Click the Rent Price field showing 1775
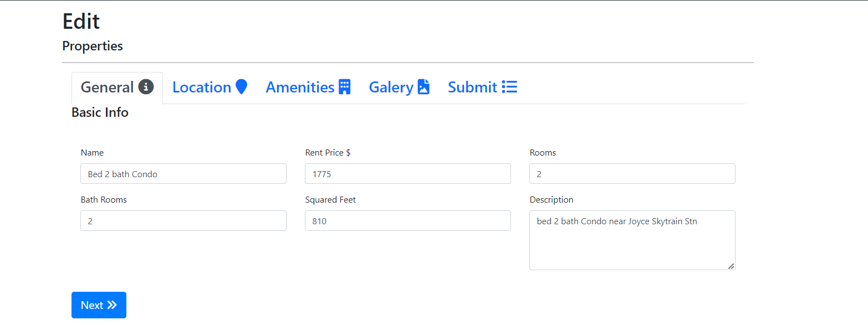This screenshot has width=868, height=325. (407, 174)
